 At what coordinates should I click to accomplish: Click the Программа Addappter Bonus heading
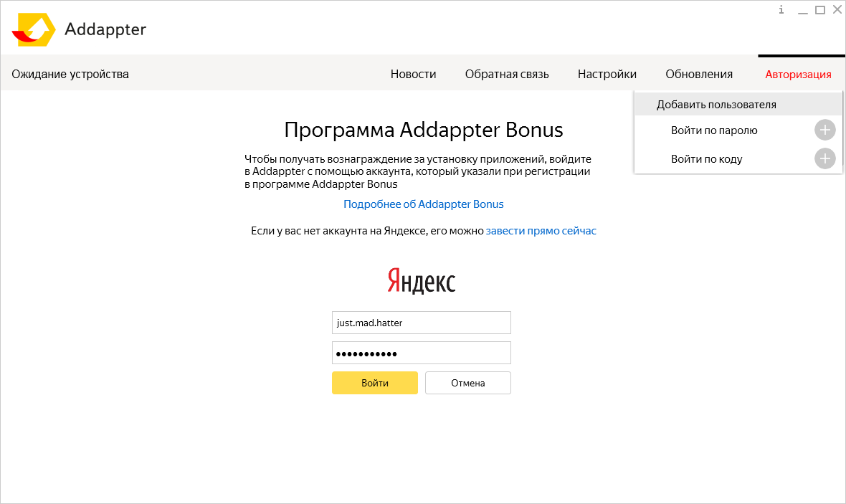pyautogui.click(x=424, y=130)
